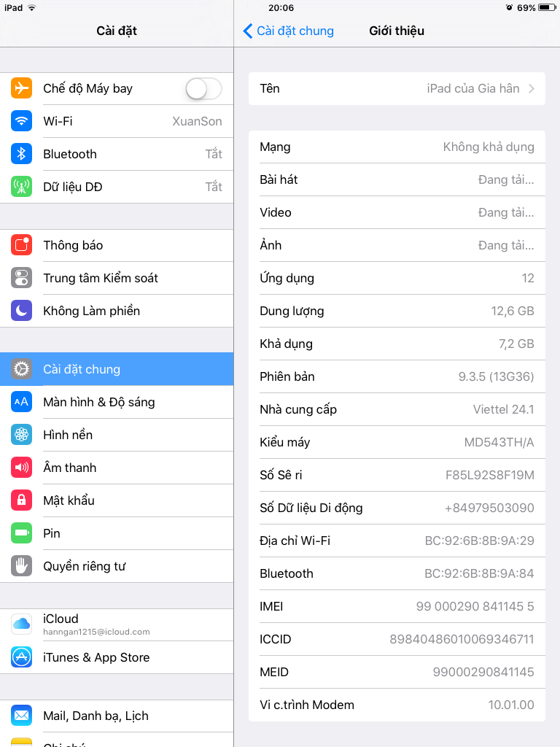Open Bluetooth settings via its blue icon
560x747 pixels.
point(21,154)
